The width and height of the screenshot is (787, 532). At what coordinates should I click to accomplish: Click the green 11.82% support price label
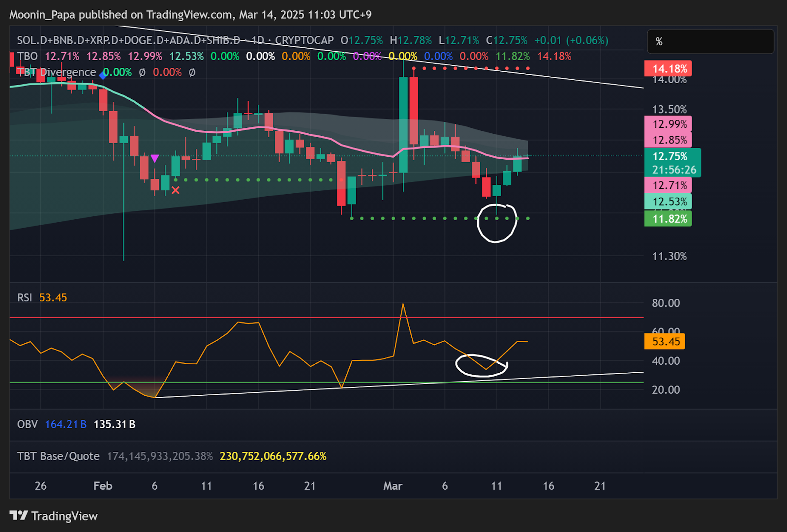(668, 219)
